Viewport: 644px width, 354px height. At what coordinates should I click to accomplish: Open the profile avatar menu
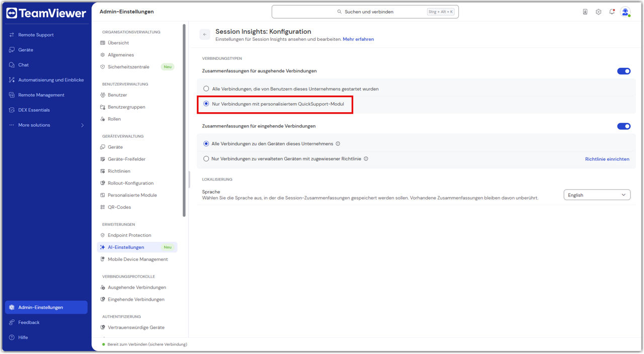coord(625,12)
